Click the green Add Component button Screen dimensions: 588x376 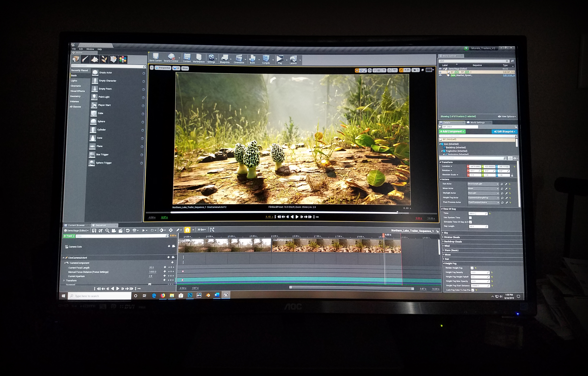pos(452,132)
